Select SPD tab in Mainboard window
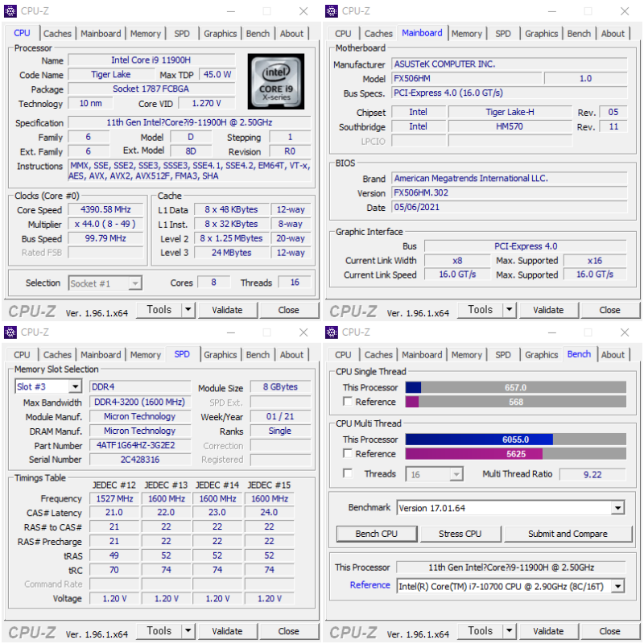This screenshot has width=644, height=644. 502,34
